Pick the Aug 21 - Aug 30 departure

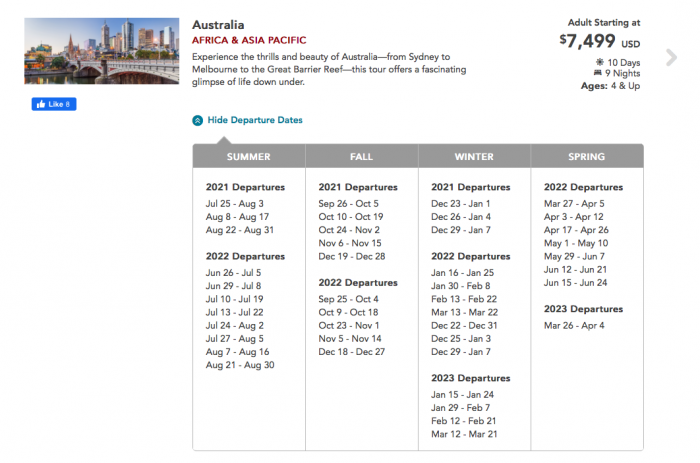pyautogui.click(x=239, y=365)
